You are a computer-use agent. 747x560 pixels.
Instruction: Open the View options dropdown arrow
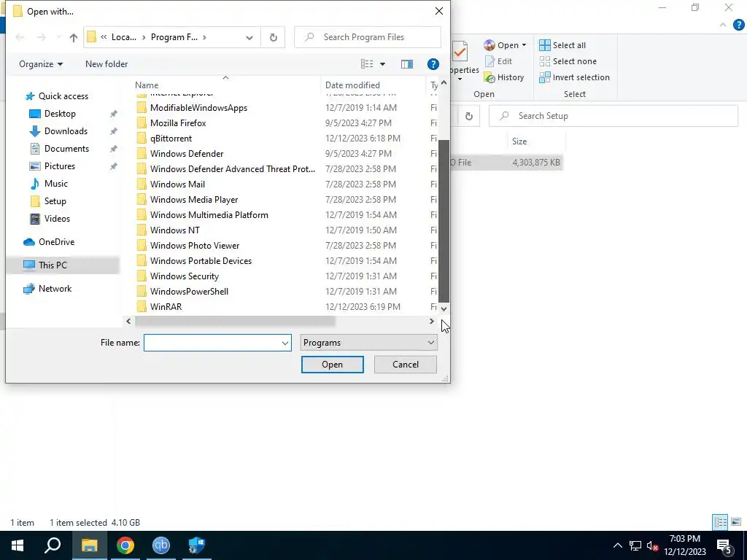point(382,64)
